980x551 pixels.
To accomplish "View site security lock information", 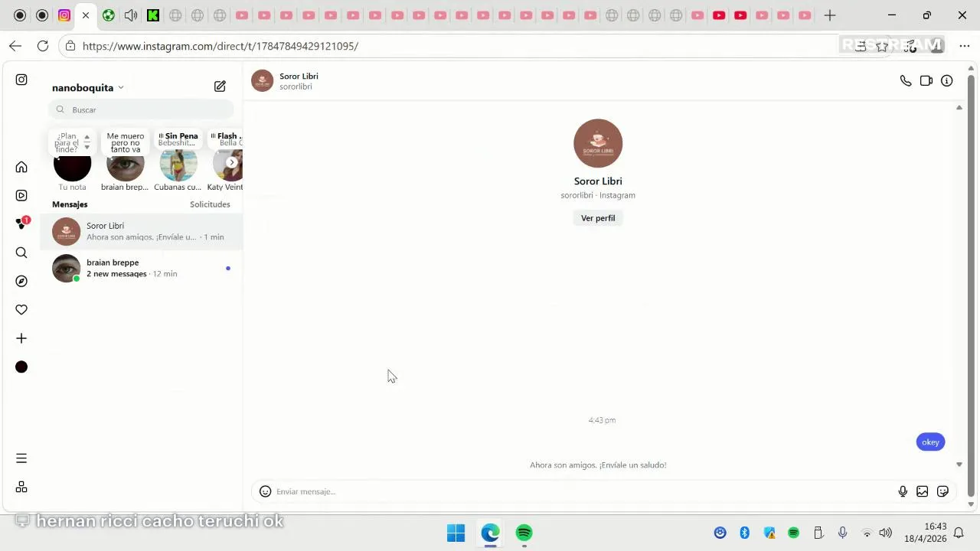I will point(70,46).
